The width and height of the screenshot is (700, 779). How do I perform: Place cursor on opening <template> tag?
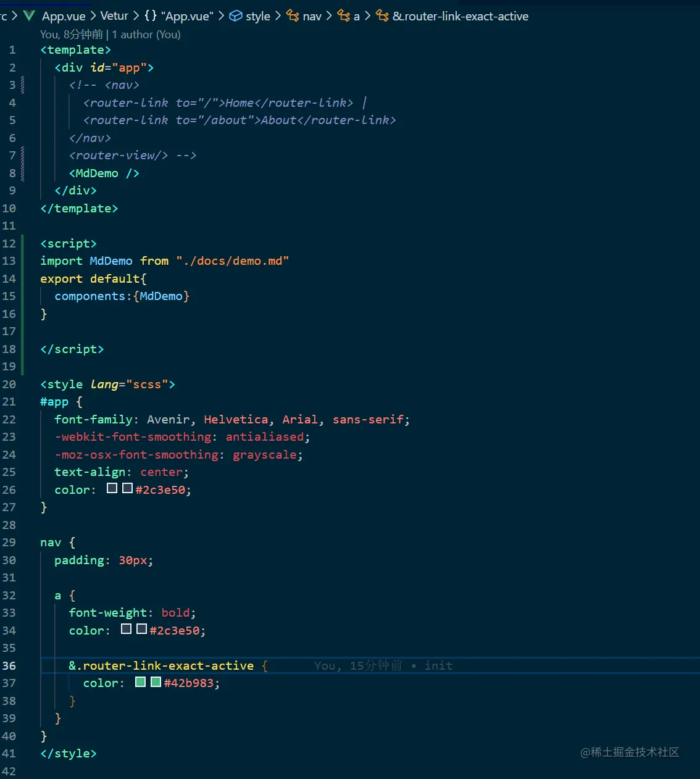pyautogui.click(x=75, y=50)
